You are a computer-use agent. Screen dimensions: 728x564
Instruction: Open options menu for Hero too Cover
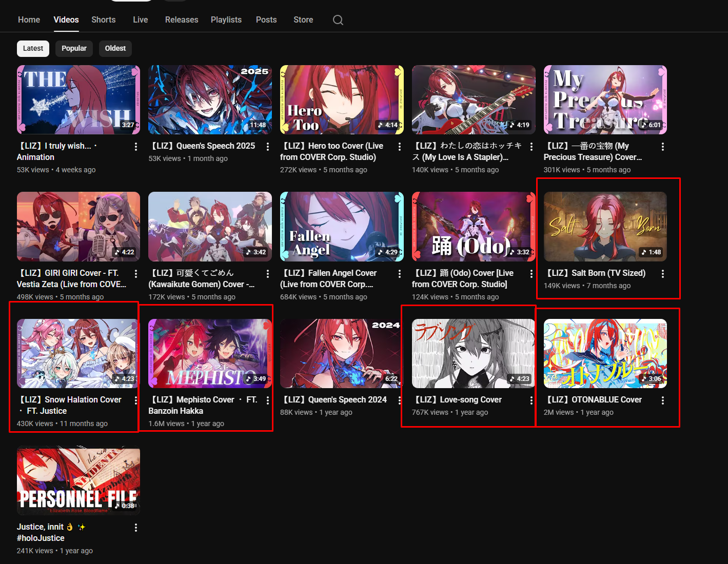(399, 147)
